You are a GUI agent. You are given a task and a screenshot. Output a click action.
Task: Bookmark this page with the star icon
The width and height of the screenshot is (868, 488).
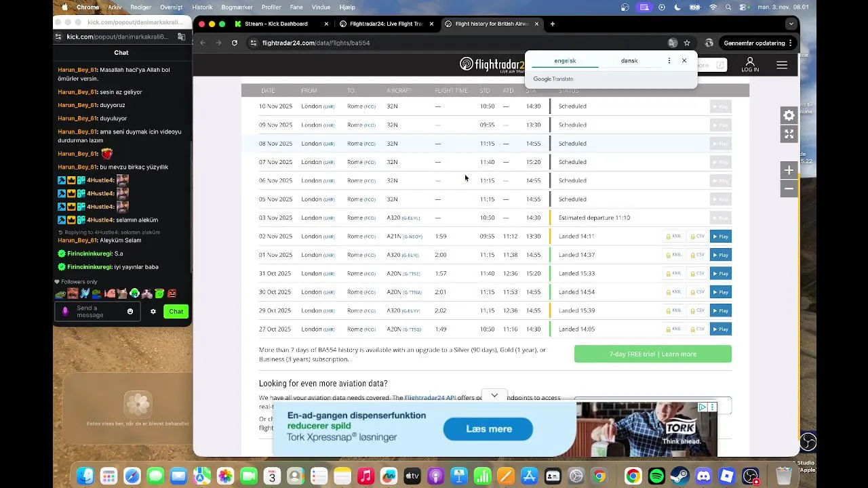[687, 43]
